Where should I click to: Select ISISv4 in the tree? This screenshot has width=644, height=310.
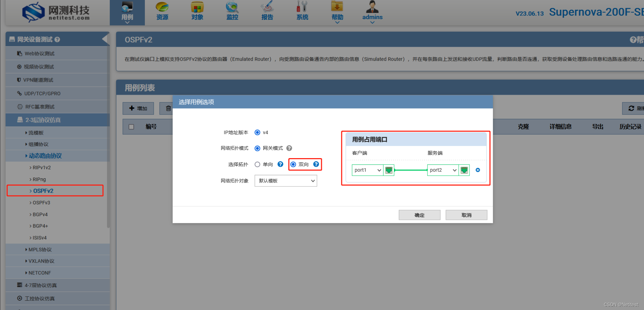39,238
